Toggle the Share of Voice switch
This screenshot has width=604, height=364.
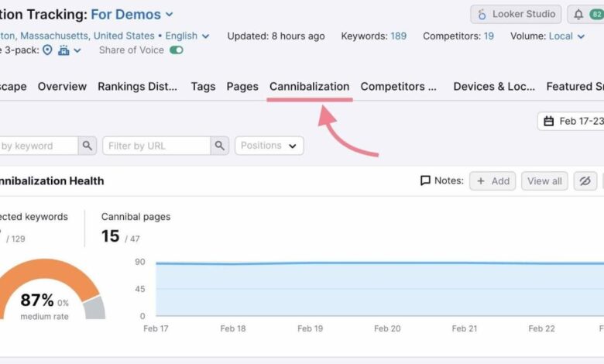tap(177, 50)
